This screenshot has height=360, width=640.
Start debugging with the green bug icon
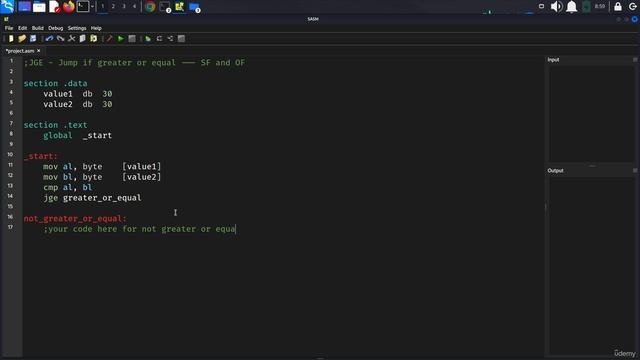coord(148,38)
